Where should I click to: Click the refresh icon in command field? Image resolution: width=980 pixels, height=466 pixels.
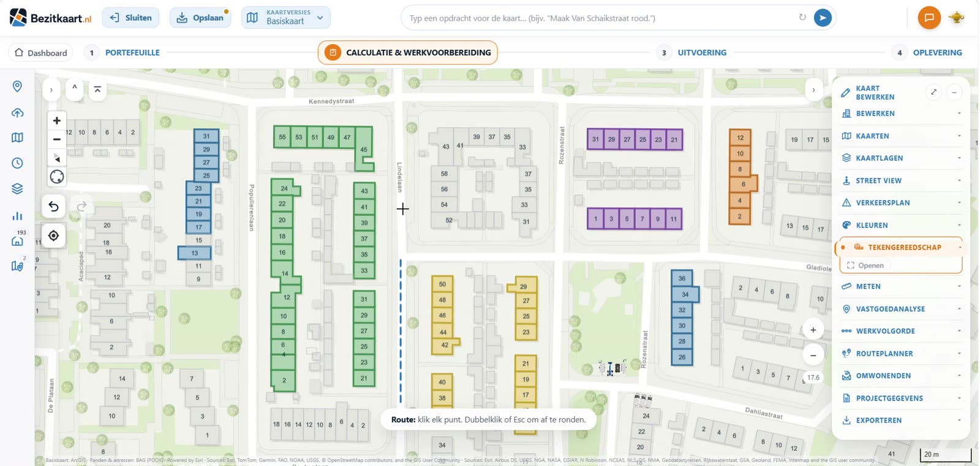[802, 17]
